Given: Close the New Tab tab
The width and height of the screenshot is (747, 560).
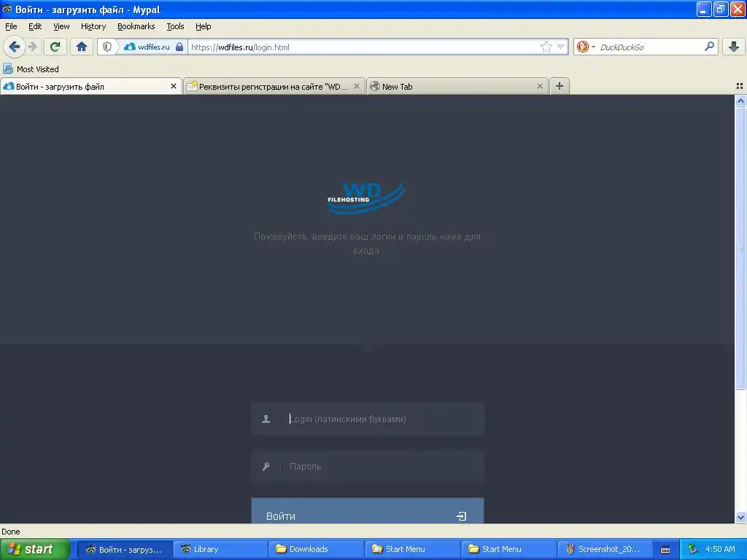Looking at the screenshot, I should coord(539,86).
